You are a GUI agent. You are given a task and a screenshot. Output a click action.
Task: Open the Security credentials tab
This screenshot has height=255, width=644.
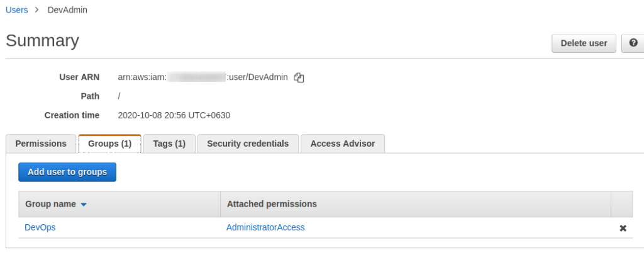pyautogui.click(x=248, y=144)
